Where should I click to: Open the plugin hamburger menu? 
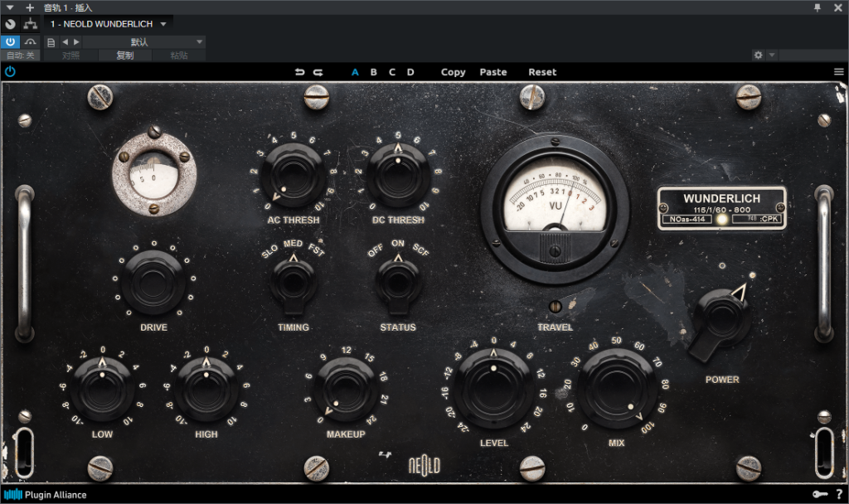click(839, 72)
